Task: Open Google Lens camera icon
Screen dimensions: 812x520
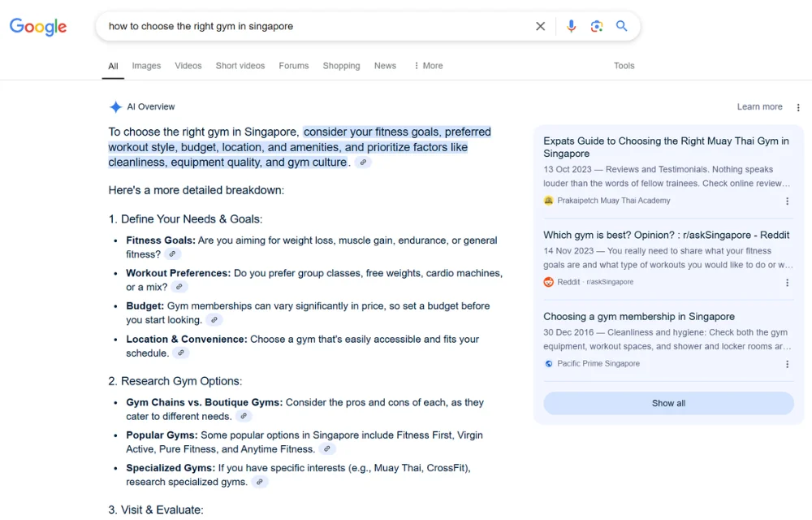Action: coord(597,26)
